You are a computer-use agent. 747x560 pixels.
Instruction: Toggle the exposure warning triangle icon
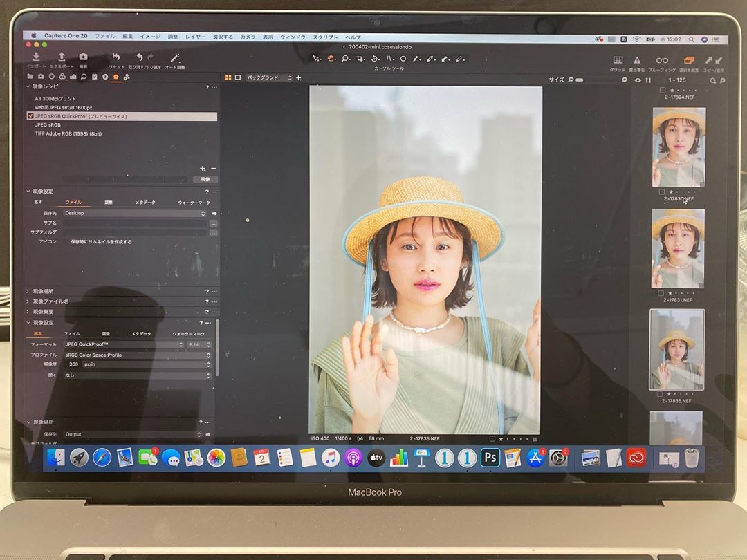pos(637,61)
